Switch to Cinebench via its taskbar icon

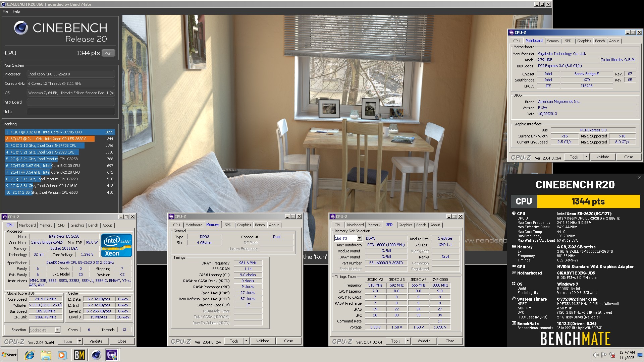pos(96,355)
